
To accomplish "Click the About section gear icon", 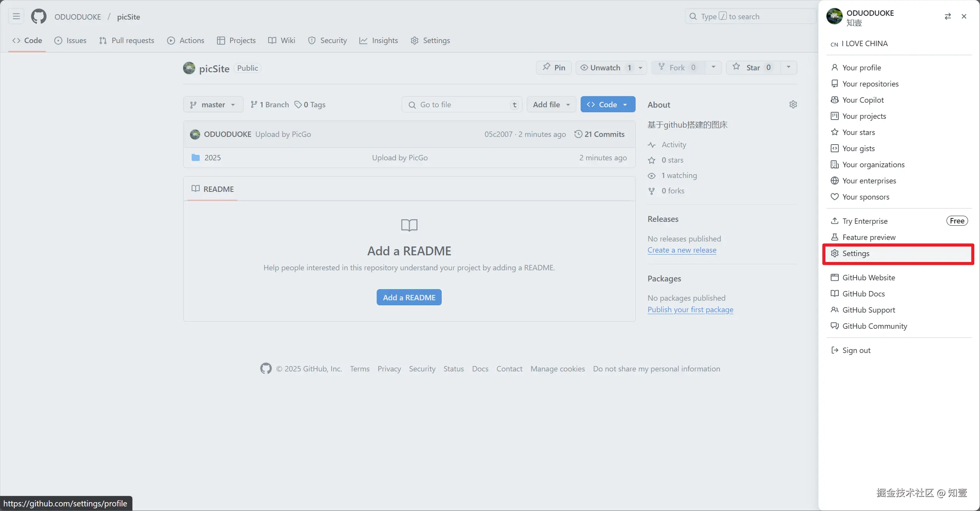I will click(793, 105).
